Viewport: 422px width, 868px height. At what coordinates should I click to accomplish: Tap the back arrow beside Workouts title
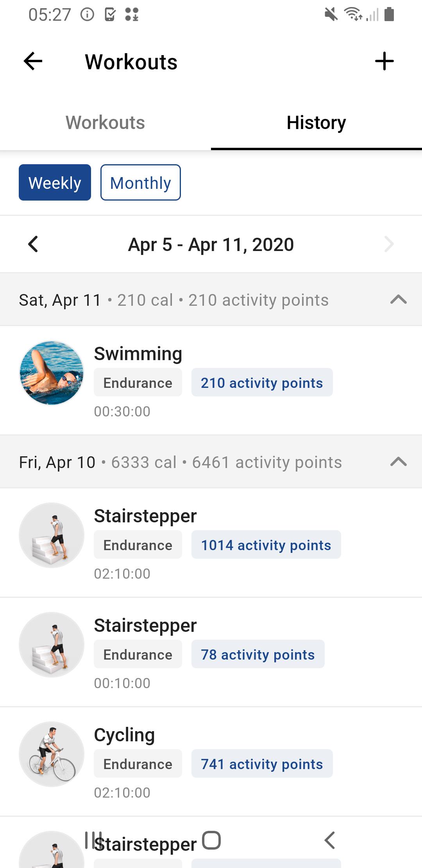33,61
